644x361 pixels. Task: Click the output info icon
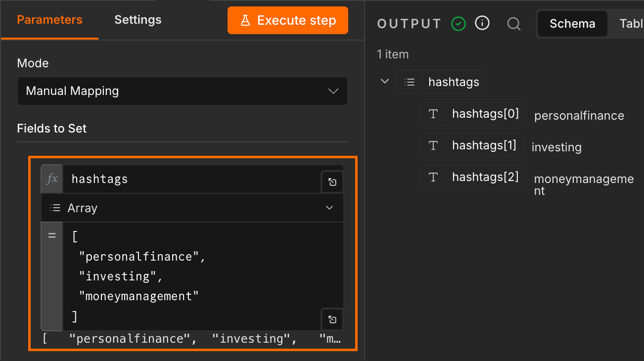pyautogui.click(x=482, y=23)
